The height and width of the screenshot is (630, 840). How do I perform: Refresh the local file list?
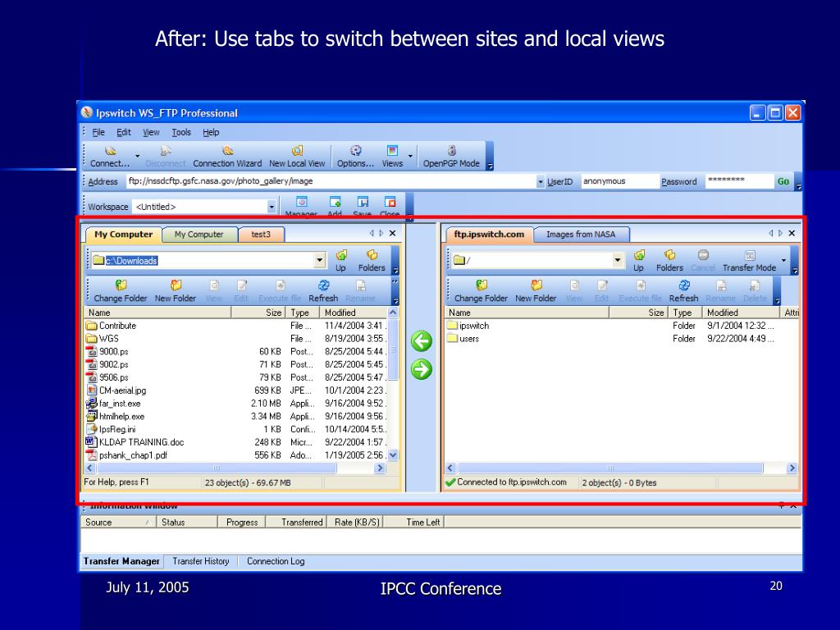(323, 291)
